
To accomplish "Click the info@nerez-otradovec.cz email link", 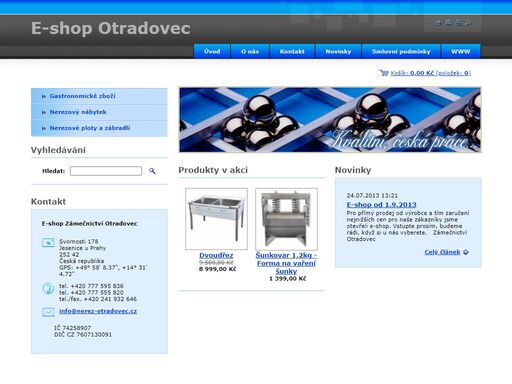I will tap(98, 311).
